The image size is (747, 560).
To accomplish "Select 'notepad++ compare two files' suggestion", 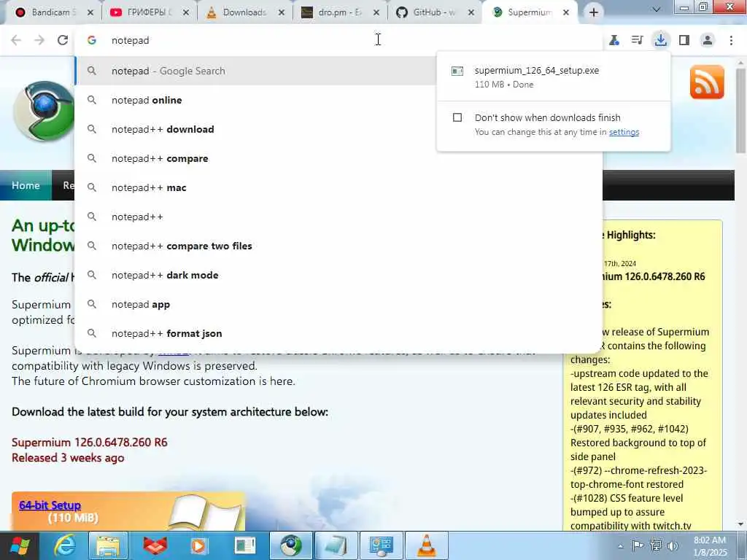I will pos(338,246).
